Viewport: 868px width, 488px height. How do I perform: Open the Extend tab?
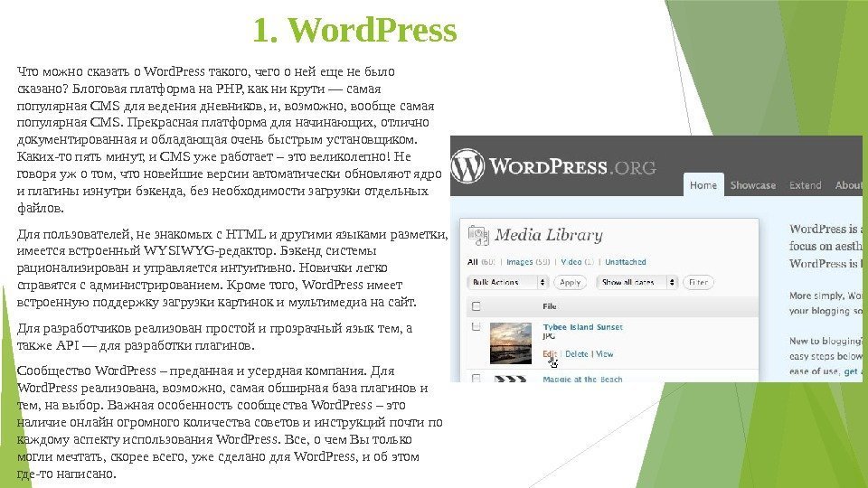[805, 185]
